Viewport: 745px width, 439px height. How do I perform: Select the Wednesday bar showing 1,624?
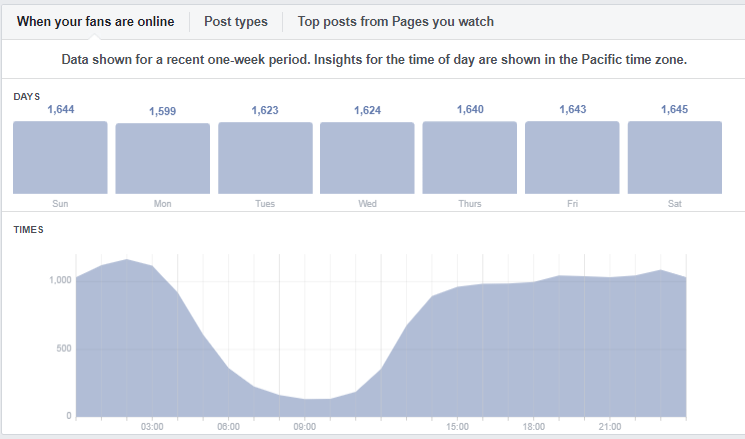367,158
